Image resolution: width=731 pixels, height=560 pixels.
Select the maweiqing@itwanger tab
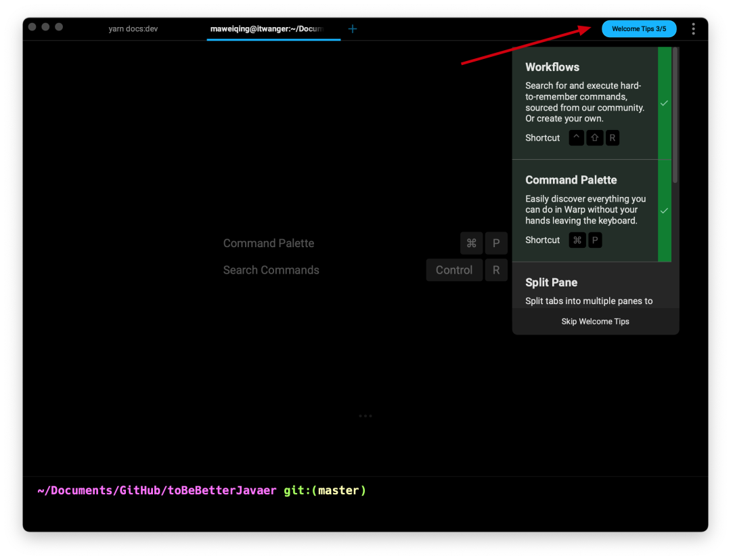coord(273,29)
